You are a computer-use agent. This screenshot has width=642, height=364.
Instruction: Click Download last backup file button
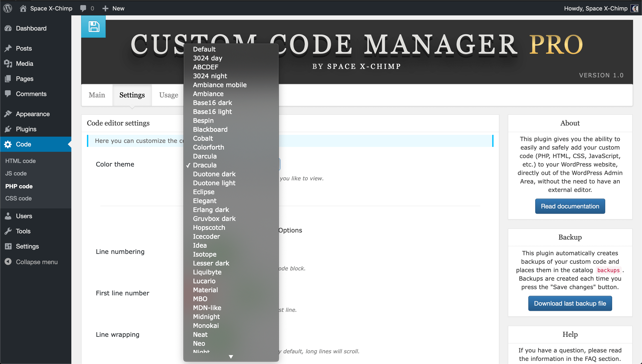(x=570, y=303)
